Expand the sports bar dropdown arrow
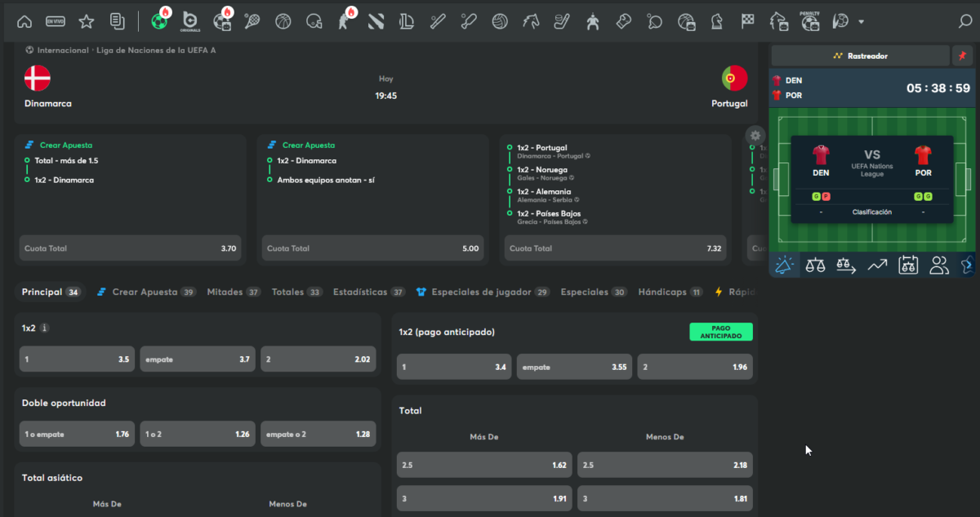This screenshot has width=980, height=517. coord(861,22)
